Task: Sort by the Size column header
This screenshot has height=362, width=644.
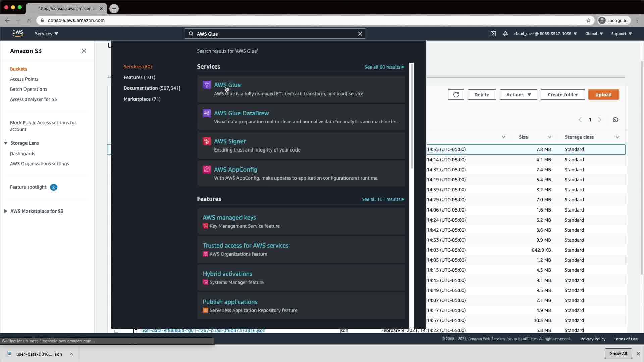Action: coord(523,137)
